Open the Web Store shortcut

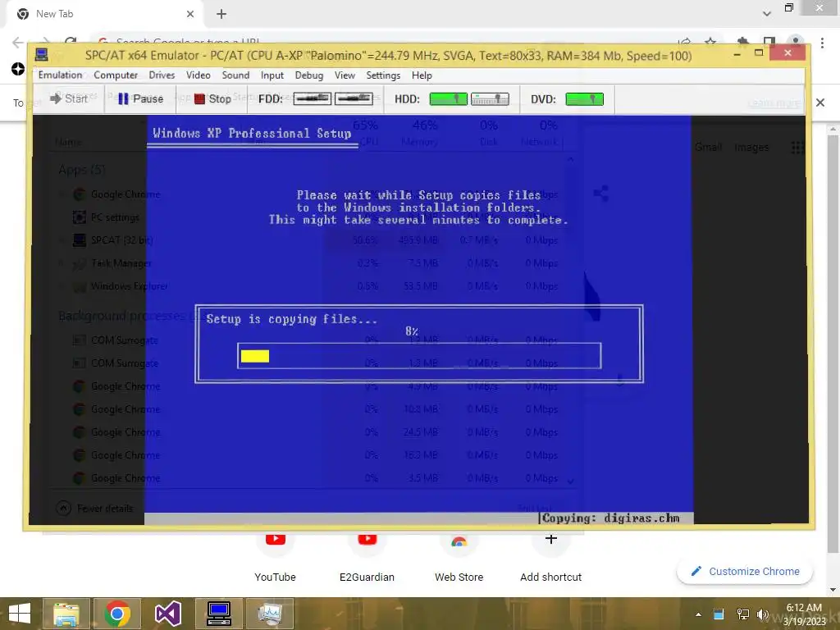click(459, 557)
